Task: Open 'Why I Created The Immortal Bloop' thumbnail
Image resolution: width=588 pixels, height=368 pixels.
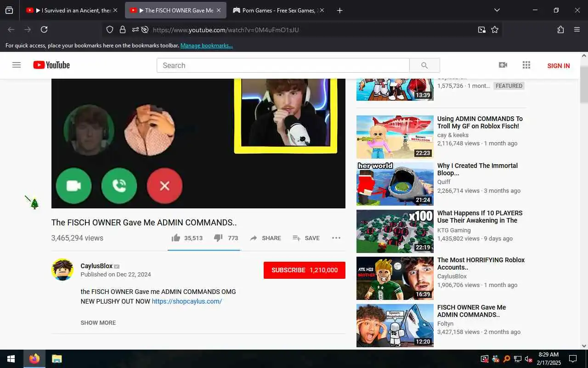Action: coord(395,184)
